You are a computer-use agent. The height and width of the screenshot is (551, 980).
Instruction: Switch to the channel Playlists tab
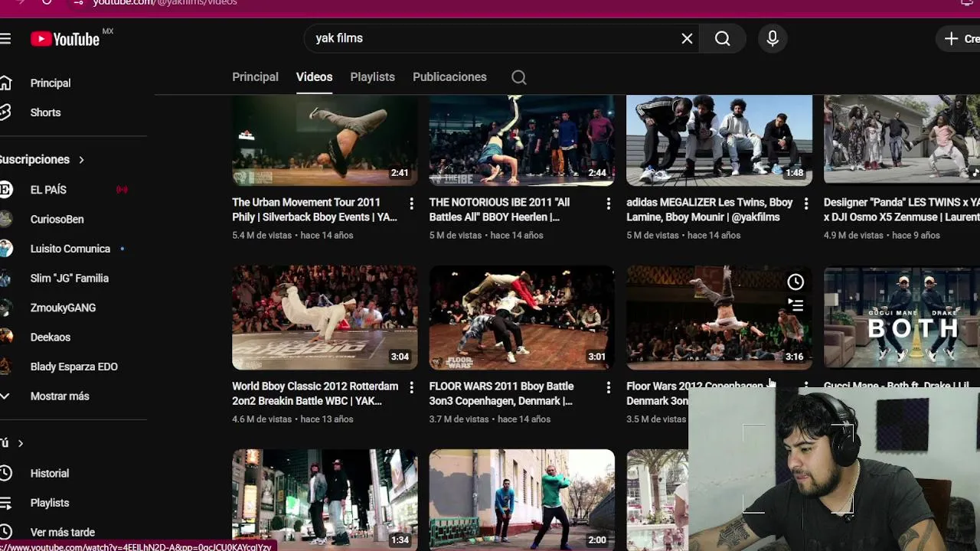click(x=372, y=77)
